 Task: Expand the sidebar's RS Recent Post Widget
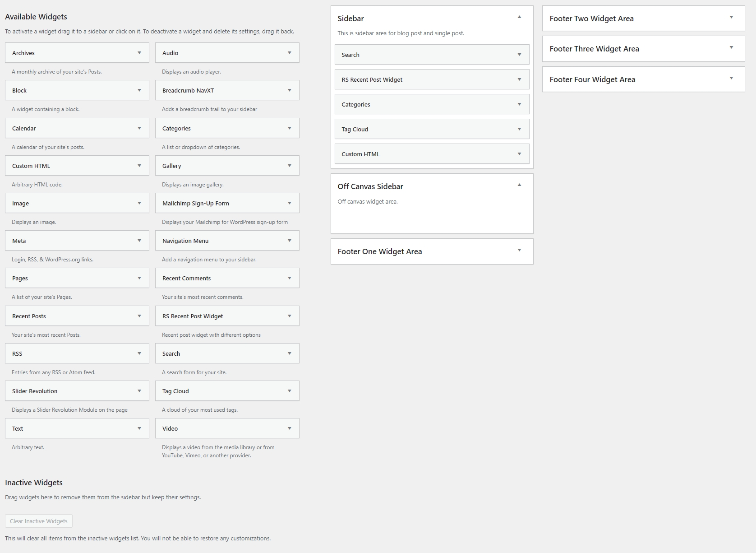519,79
